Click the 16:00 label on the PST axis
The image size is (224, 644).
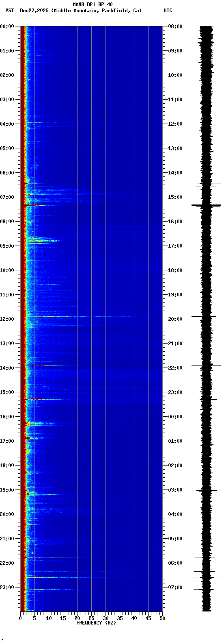[7, 417]
